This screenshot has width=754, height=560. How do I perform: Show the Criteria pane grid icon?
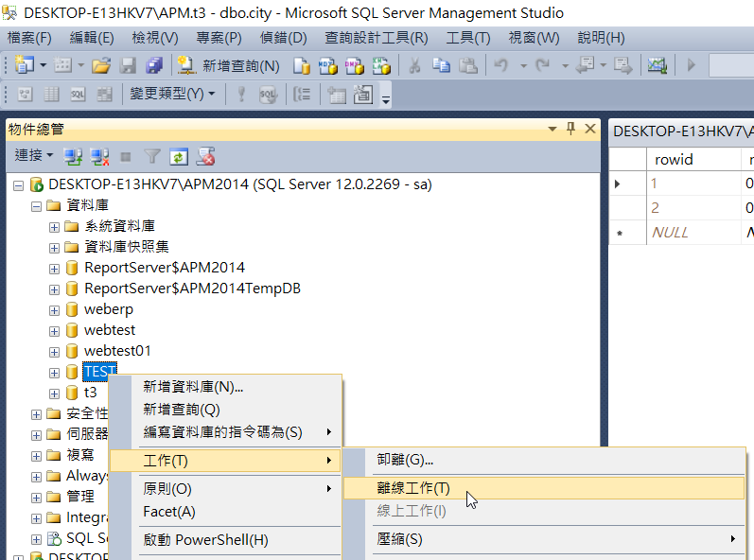[x=51, y=94]
